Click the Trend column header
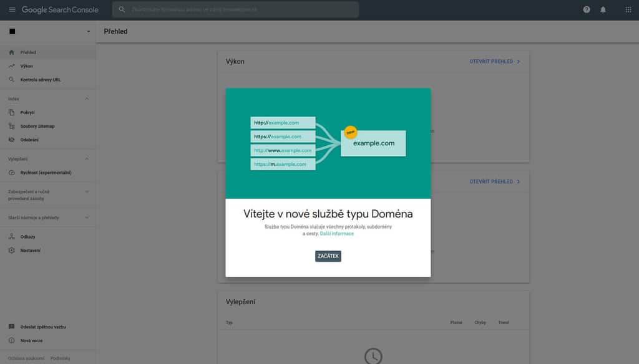 click(x=504, y=322)
